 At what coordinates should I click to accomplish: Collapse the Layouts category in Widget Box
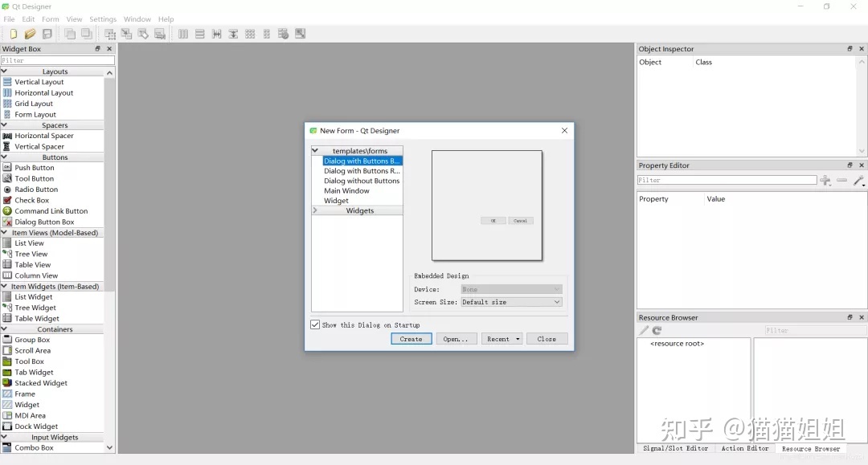(x=5, y=71)
